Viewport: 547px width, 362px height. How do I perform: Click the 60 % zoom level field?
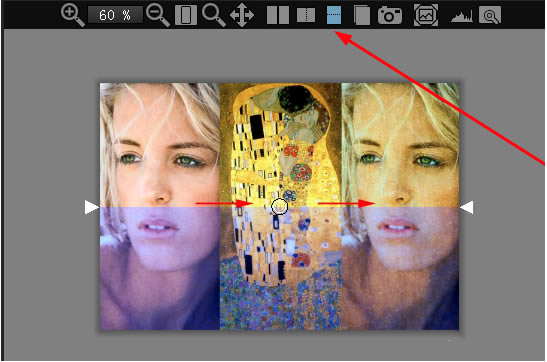pyautogui.click(x=115, y=15)
